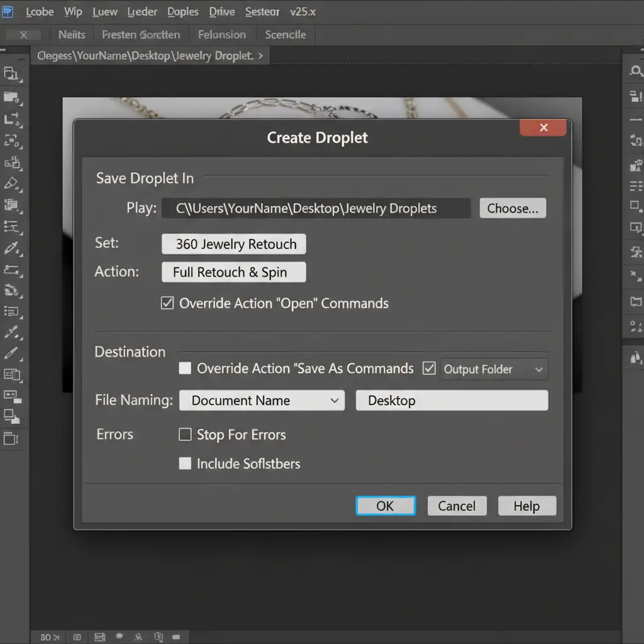Click the paragraph lines icon in right panel
The width and height of the screenshot is (644, 644).
[635, 186]
